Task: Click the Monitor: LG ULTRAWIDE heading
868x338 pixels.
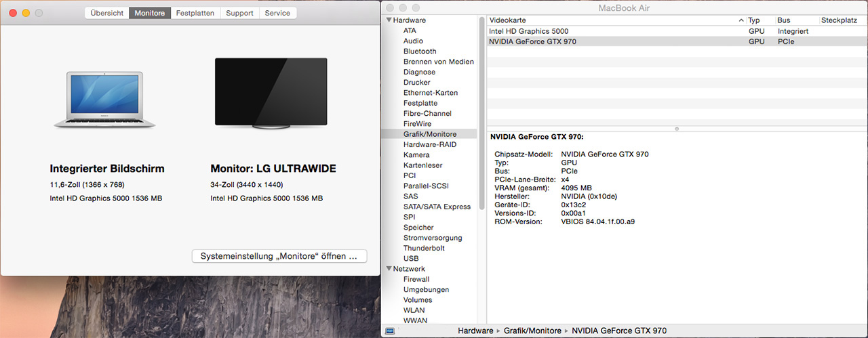Action: click(x=273, y=169)
